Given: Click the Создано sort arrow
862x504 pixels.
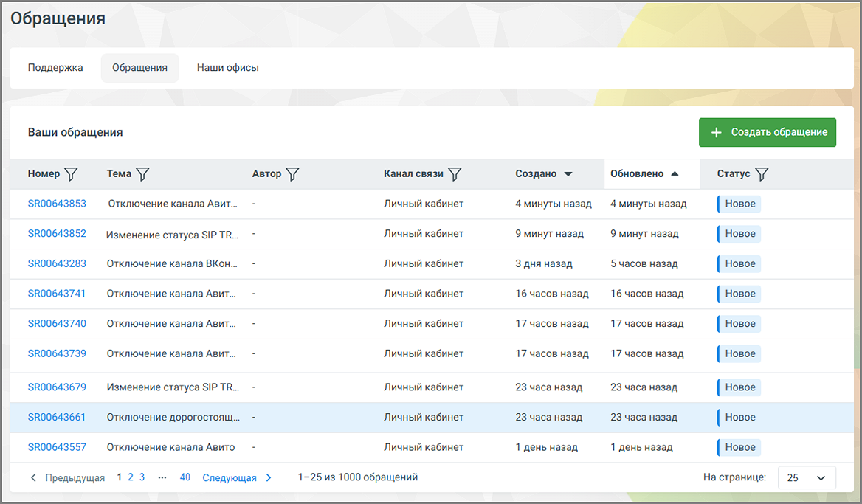Looking at the screenshot, I should (568, 174).
